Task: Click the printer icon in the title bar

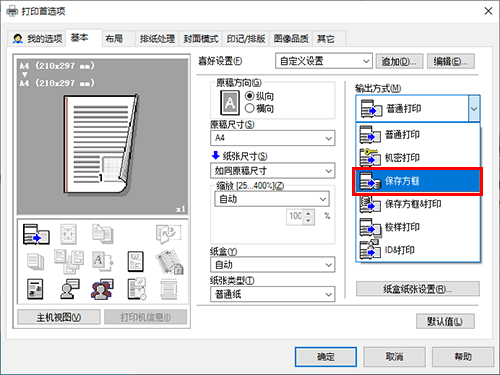Action: coord(12,11)
